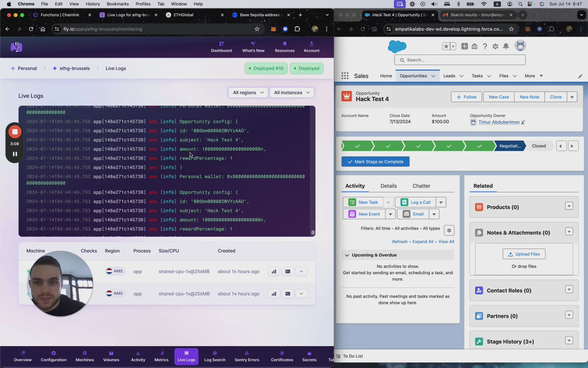This screenshot has height=368, width=588.
Task: Open What's New in Fly.io header
Action: (253, 47)
